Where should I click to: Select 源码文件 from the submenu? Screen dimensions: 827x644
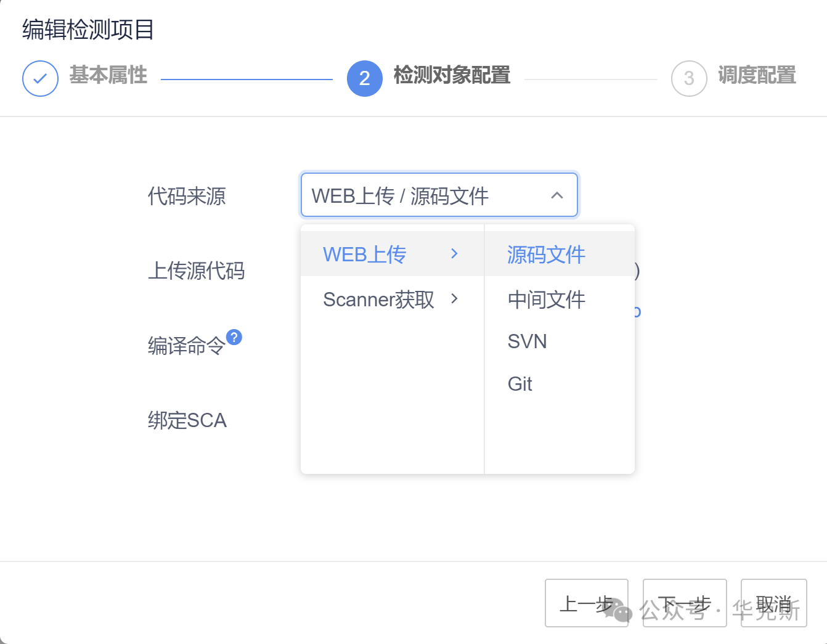546,254
